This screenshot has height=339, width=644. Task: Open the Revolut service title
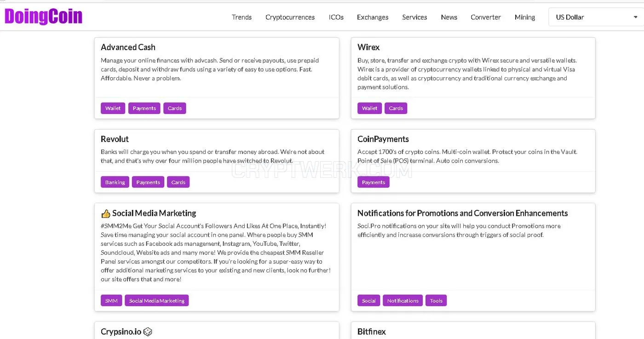click(115, 139)
